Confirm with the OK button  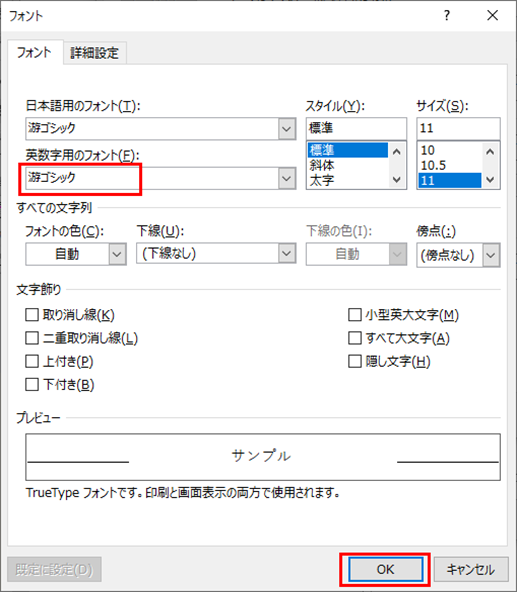[385, 569]
